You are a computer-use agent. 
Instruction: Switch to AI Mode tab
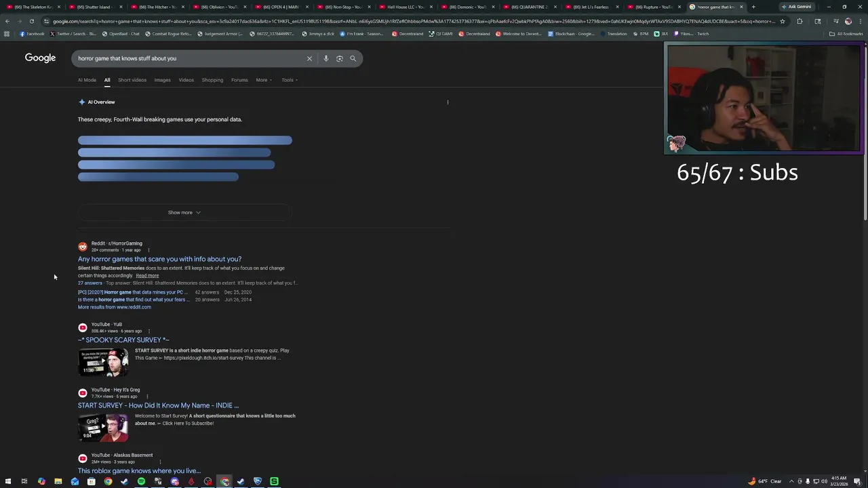coord(87,80)
